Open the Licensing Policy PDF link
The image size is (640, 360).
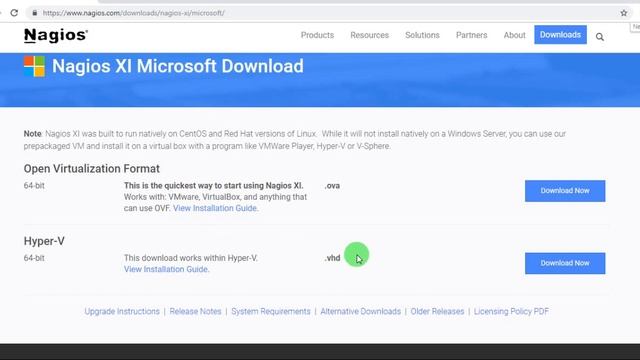pos(511,311)
